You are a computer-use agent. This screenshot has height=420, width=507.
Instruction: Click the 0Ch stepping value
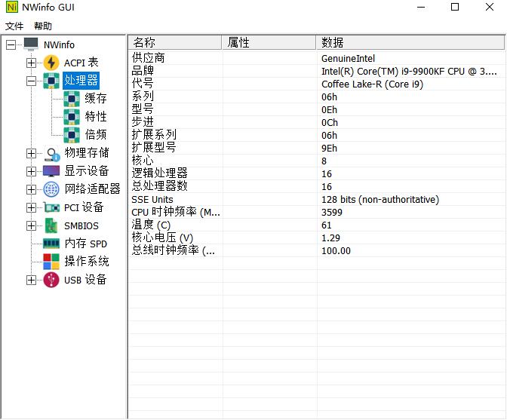tap(330, 123)
